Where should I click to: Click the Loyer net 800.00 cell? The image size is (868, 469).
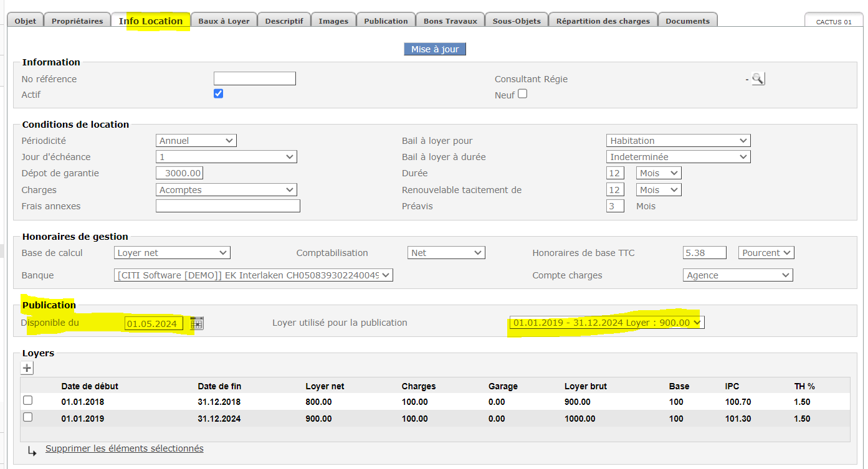coord(318,402)
